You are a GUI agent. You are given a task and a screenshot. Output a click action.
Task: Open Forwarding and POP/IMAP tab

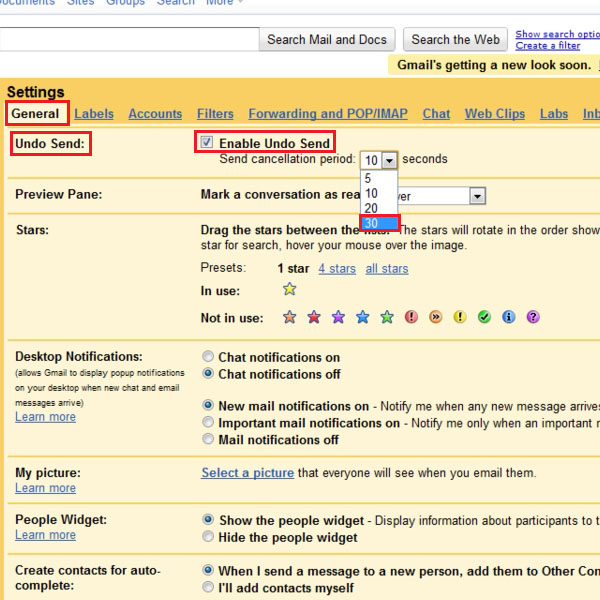coord(328,114)
